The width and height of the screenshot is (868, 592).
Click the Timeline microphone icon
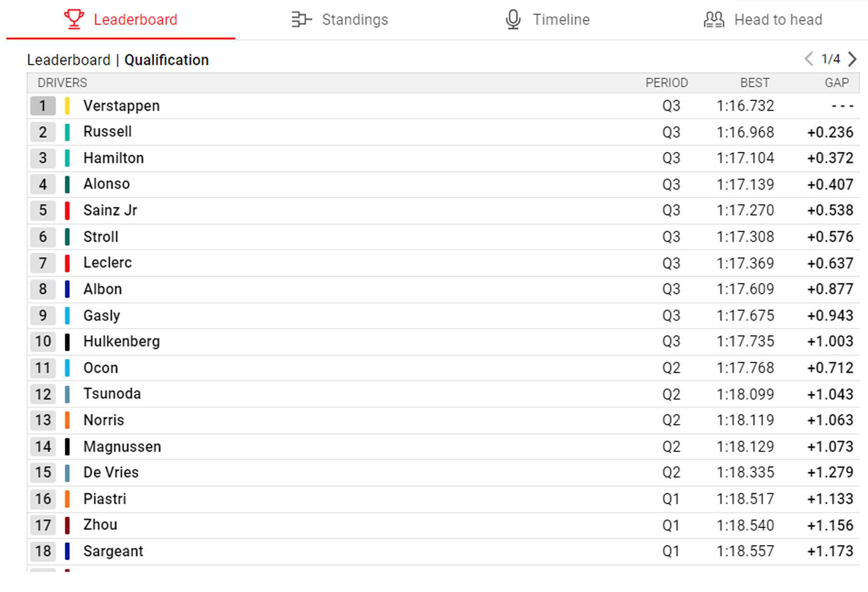point(513,19)
